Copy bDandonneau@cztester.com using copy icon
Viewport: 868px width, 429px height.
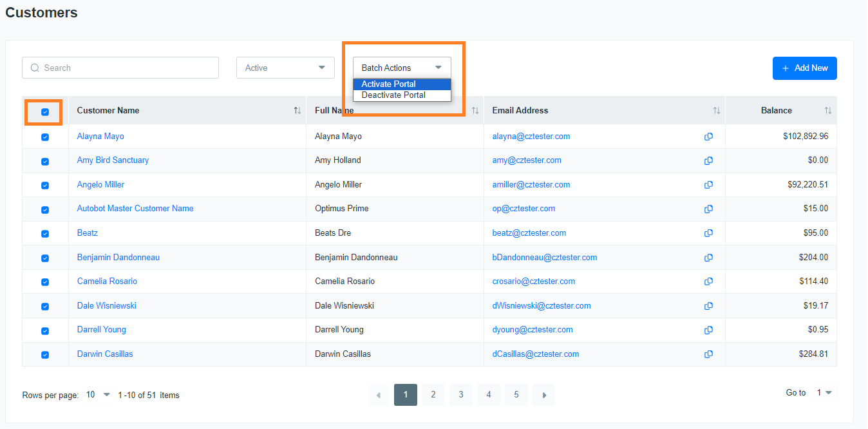[708, 258]
